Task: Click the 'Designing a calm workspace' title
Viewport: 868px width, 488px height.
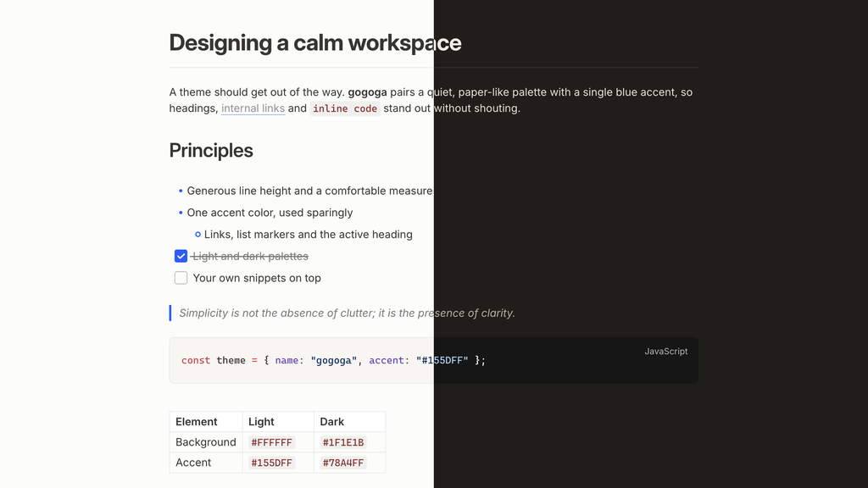Action: 315,43
